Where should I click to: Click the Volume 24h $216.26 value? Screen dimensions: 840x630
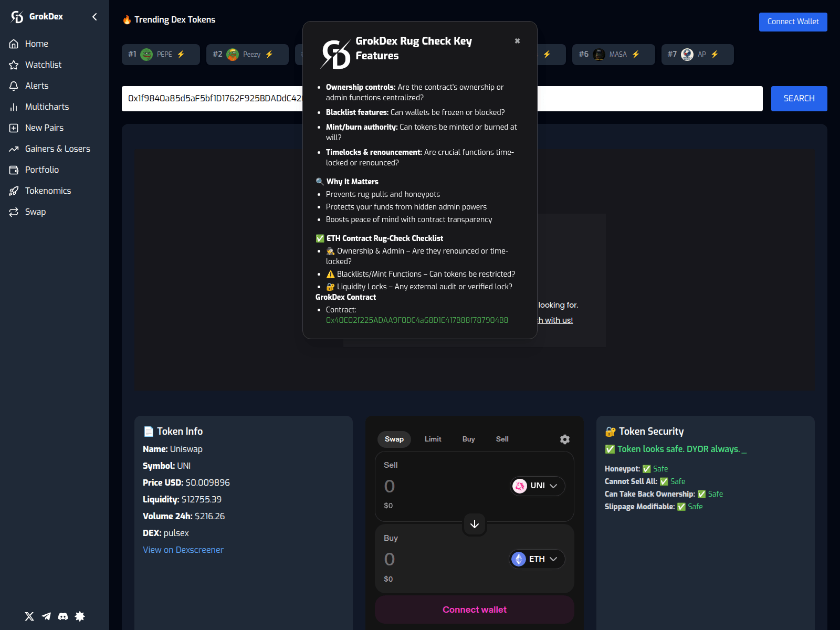209,516
